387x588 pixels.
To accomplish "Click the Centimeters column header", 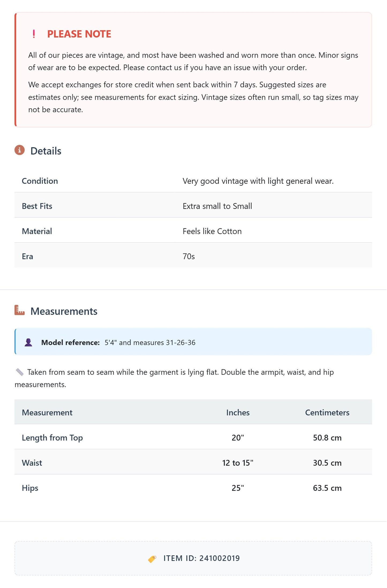I will point(327,412).
